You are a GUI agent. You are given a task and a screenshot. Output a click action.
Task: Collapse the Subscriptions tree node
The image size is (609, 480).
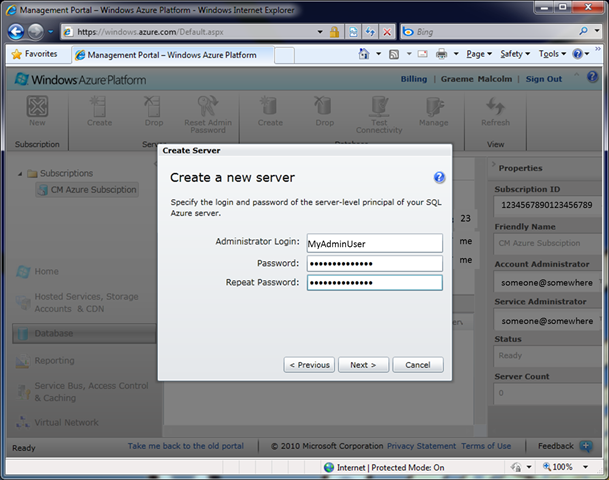pyautogui.click(x=20, y=174)
